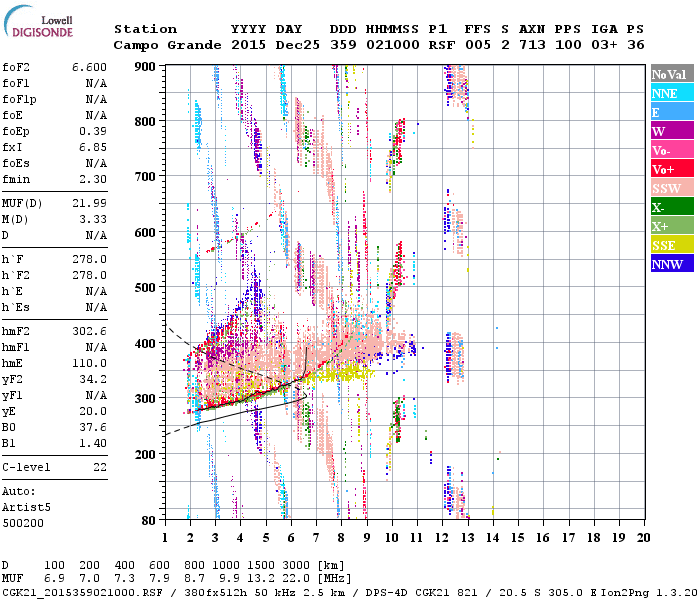
Task: Click the 500 km height axis label
Action: tap(146, 288)
